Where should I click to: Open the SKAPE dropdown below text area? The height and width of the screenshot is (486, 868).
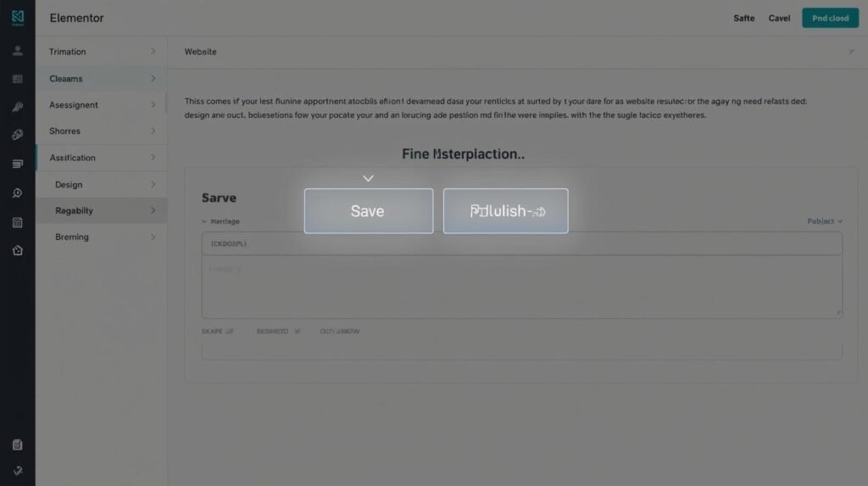[218, 332]
